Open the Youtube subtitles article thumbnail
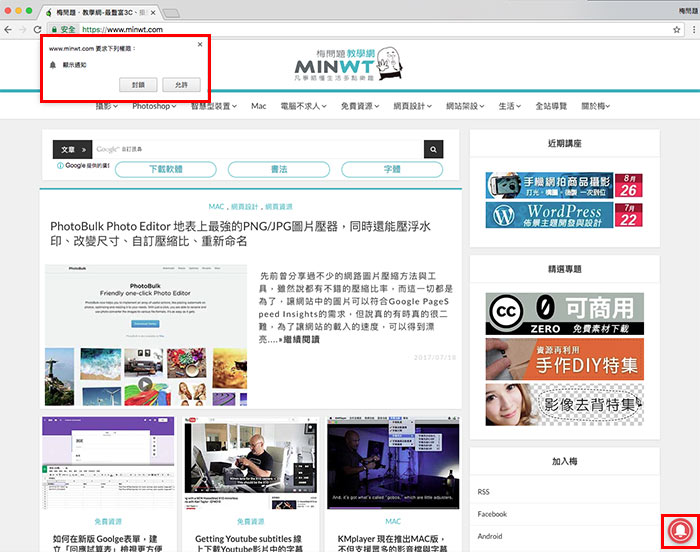 click(x=251, y=463)
